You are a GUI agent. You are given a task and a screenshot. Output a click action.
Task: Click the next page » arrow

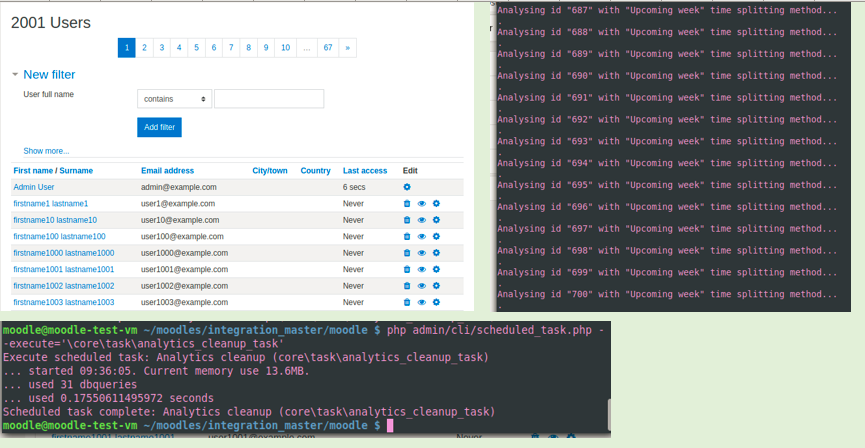click(348, 48)
